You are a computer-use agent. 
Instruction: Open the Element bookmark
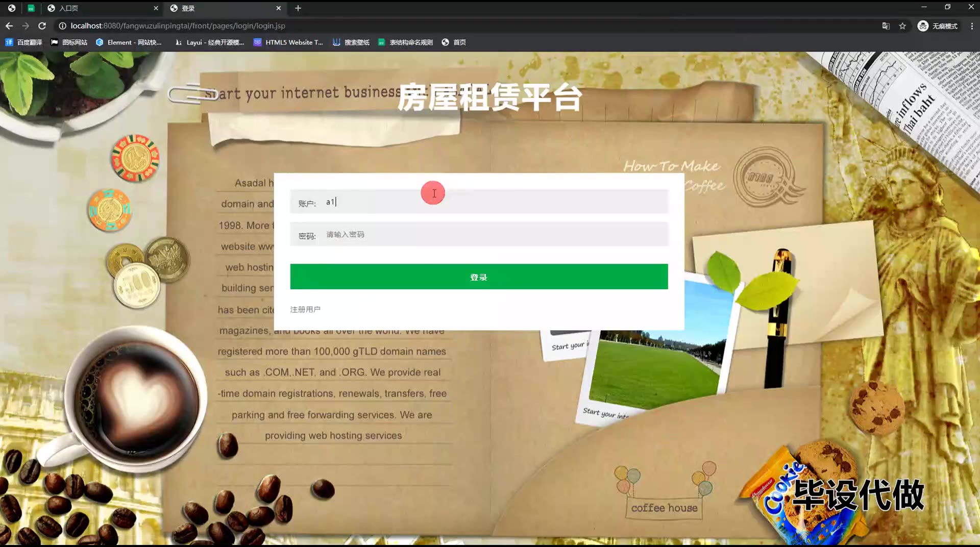(x=129, y=42)
